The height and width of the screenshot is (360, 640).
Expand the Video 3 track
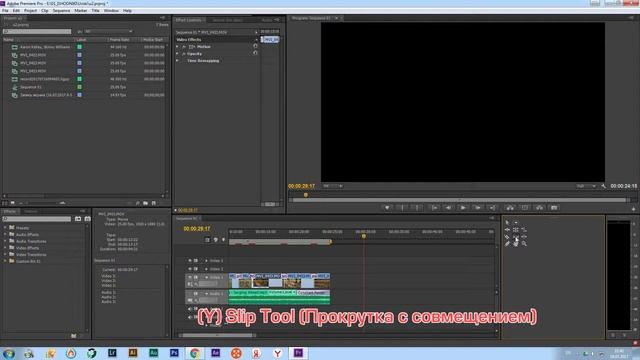click(206, 260)
